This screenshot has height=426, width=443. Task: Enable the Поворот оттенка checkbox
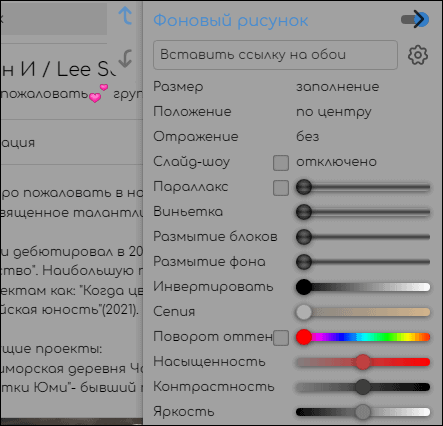pyautogui.click(x=281, y=338)
